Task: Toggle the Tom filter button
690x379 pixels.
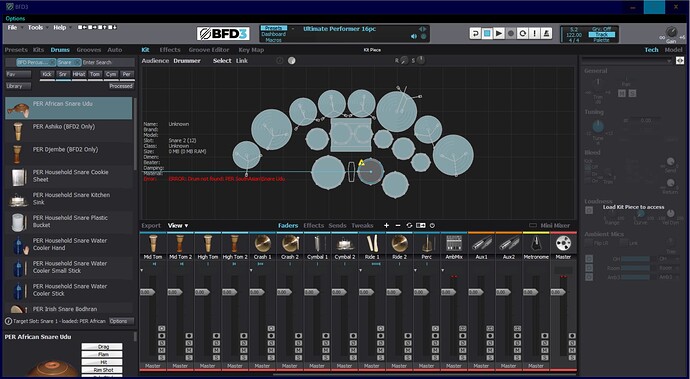Action: [95, 74]
